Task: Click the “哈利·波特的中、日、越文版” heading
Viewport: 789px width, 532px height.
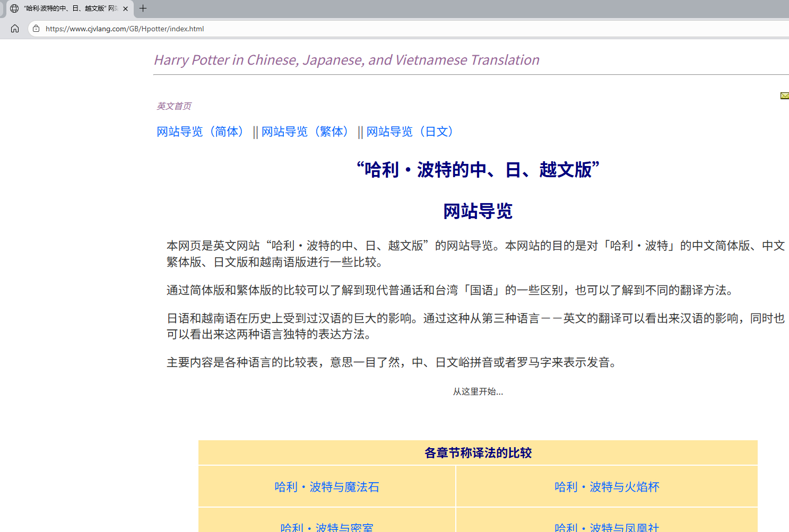Action: pos(478,170)
